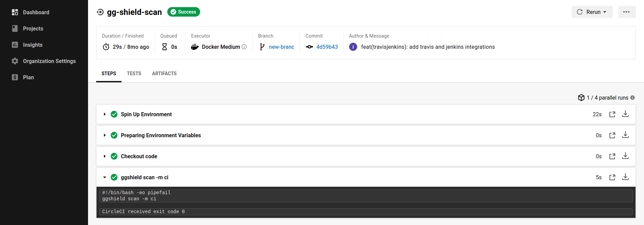This screenshot has height=225, width=644.
Task: Click the commit node icon
Action: 309,47
